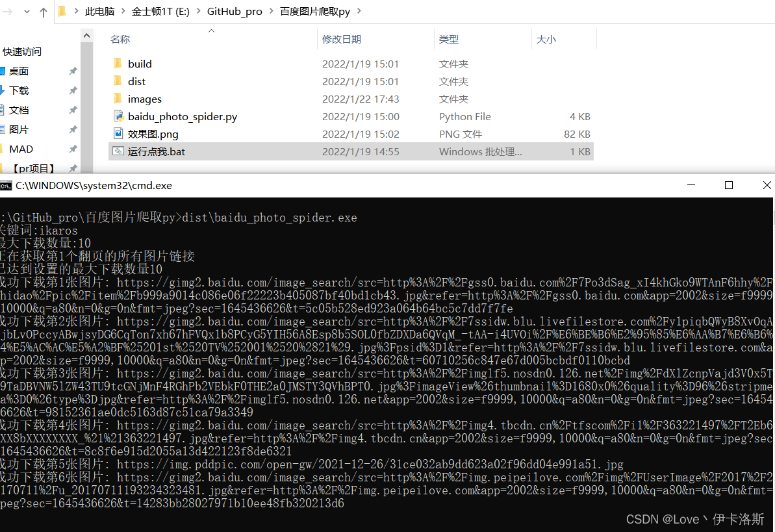775x532 pixels.
Task: Click the cmd line 最大下载数量:10
Action: 45,243
